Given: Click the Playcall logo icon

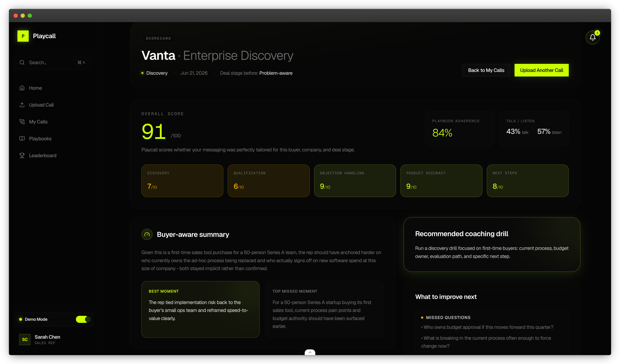Looking at the screenshot, I should 23,36.
